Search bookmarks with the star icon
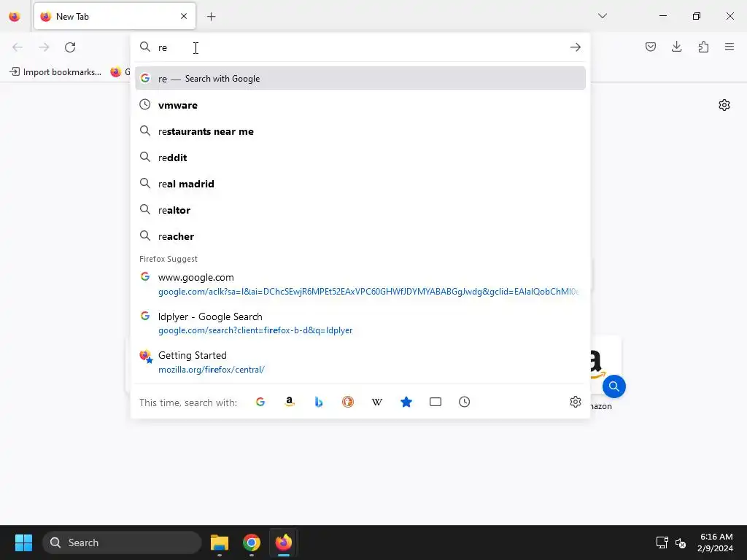This screenshot has height=560, width=747. click(406, 402)
